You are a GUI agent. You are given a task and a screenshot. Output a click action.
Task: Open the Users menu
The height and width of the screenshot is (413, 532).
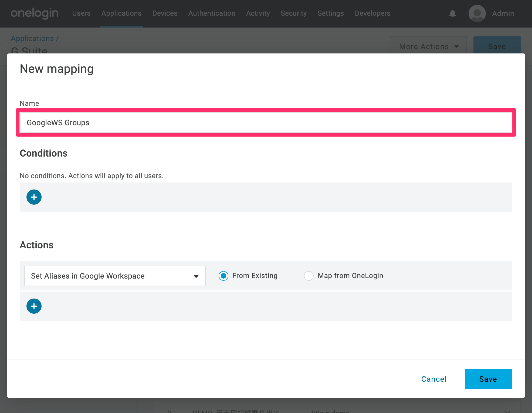tap(81, 13)
